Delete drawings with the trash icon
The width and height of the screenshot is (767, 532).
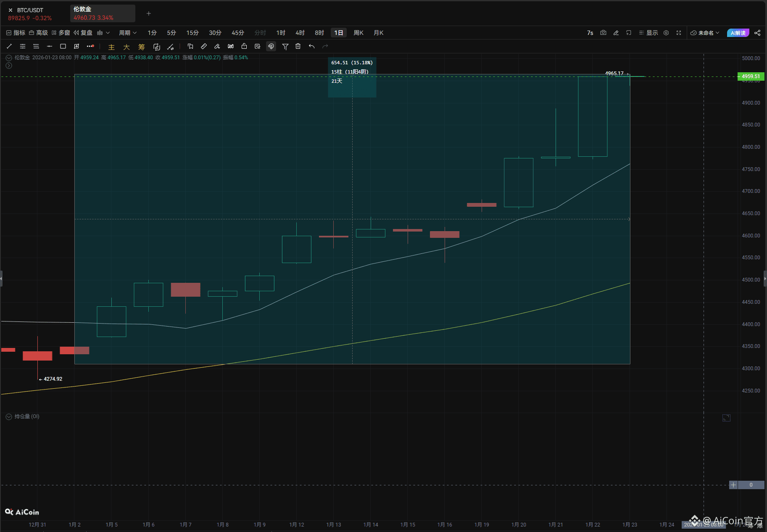click(298, 46)
